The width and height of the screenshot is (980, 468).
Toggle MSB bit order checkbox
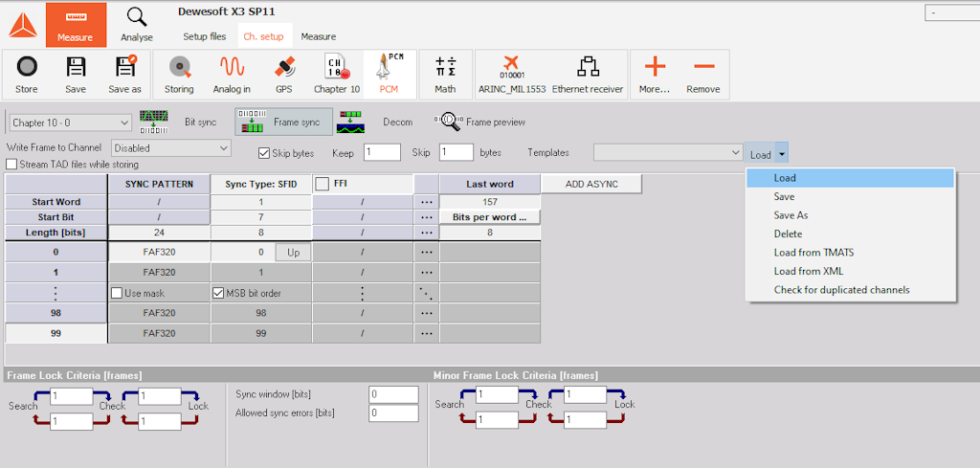[x=218, y=293]
